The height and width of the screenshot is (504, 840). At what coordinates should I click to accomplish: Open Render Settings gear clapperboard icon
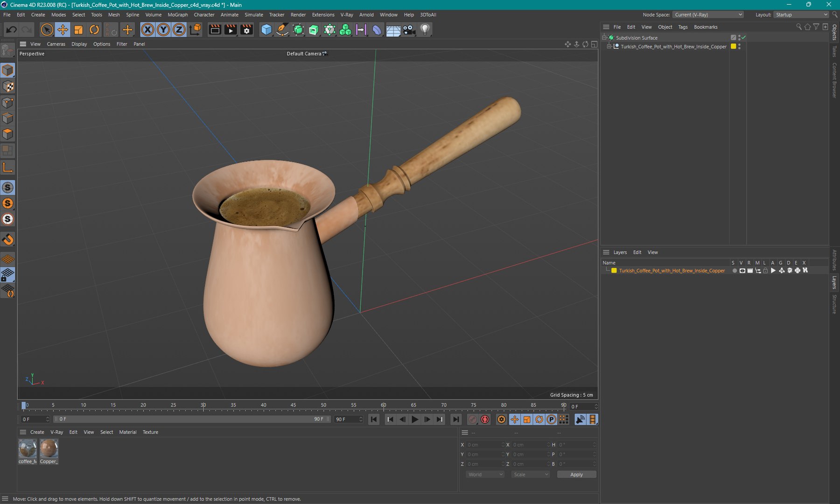coord(246,30)
